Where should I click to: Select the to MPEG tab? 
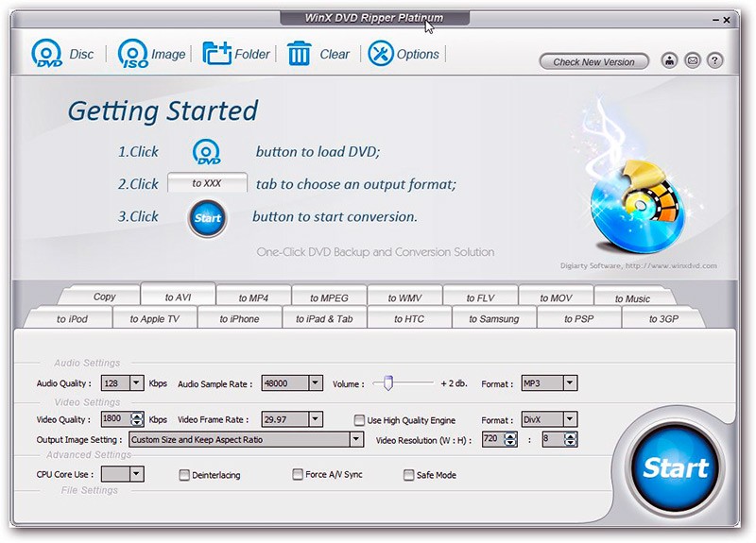[329, 297]
